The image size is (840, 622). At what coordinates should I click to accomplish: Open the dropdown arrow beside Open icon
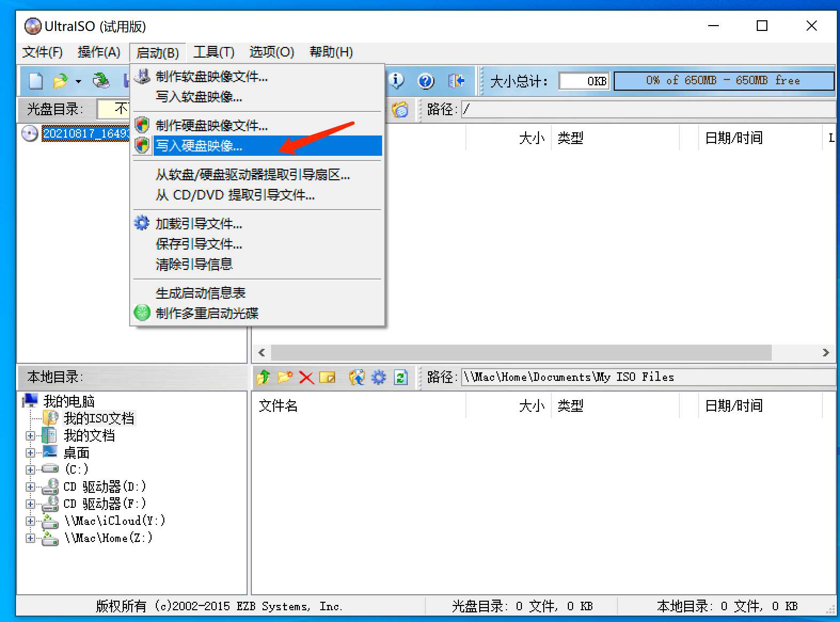78,82
